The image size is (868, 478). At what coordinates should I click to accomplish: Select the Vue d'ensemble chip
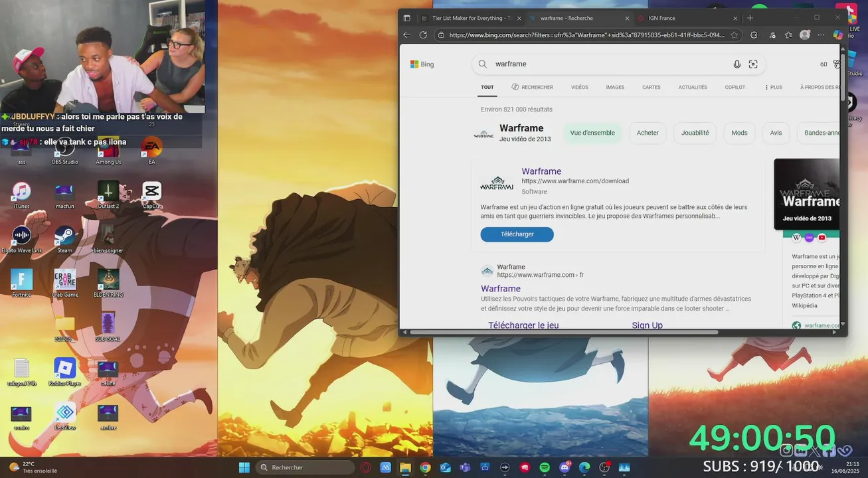(592, 133)
